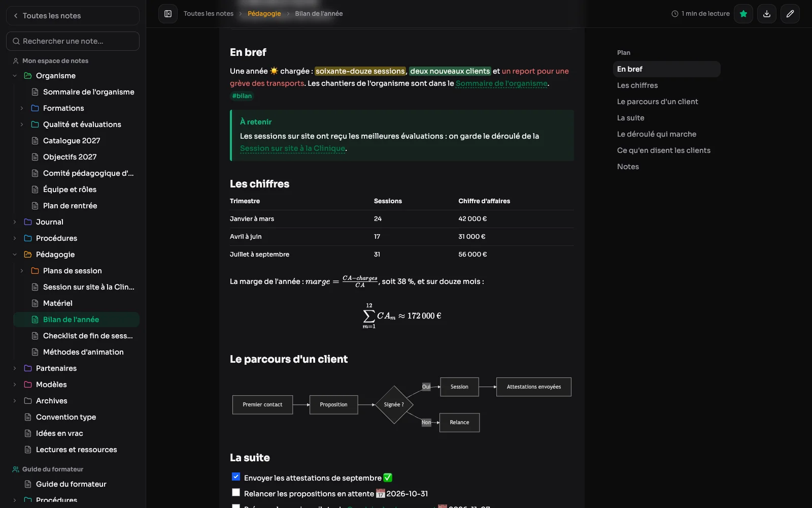This screenshot has height=508, width=812.
Task: Open the 'Sommaire de l'organisme' link in text
Action: tap(501, 83)
